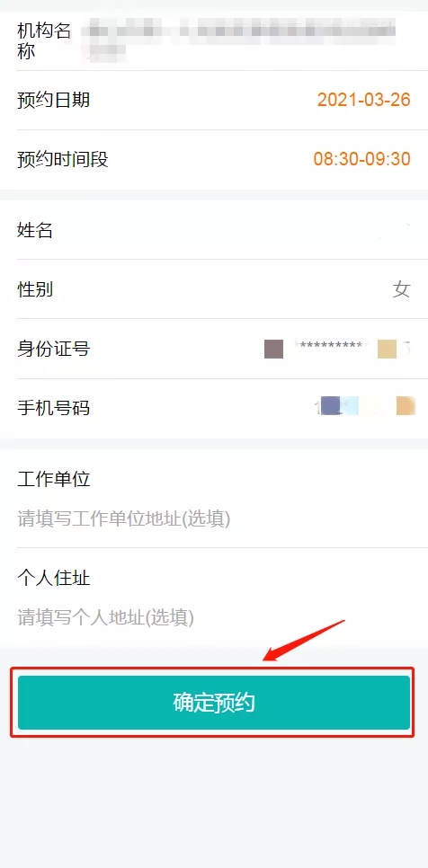Select the 2021-03-26 appointment date value
The image size is (428, 868).
(x=364, y=100)
